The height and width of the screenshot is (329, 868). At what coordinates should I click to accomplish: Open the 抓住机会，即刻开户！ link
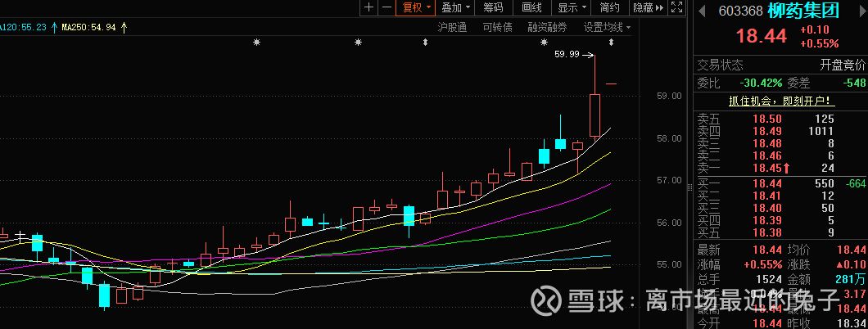(x=781, y=101)
